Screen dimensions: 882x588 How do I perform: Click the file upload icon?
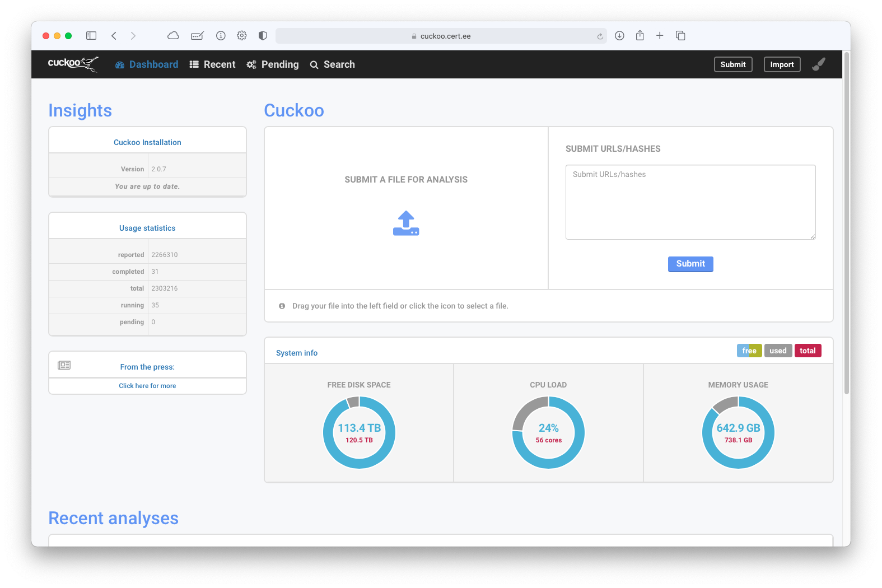(x=406, y=223)
